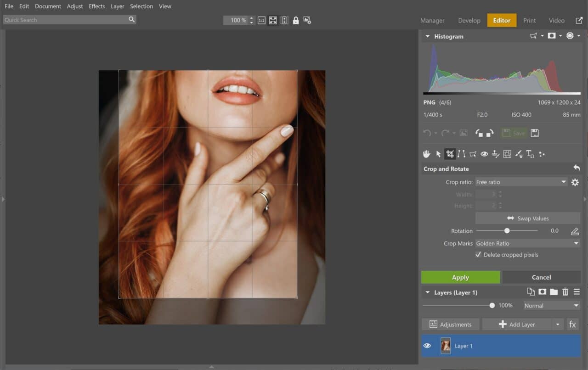Viewport: 588px width, 370px height.
Task: Select the Red Eye removal tool
Action: 484,154
